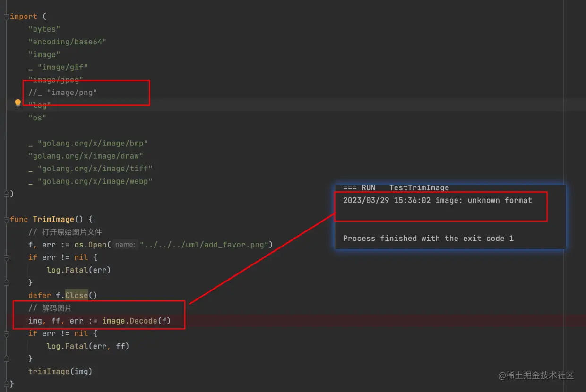The height and width of the screenshot is (392, 586).
Task: Click the name: parameter inlay hint
Action: click(125, 245)
